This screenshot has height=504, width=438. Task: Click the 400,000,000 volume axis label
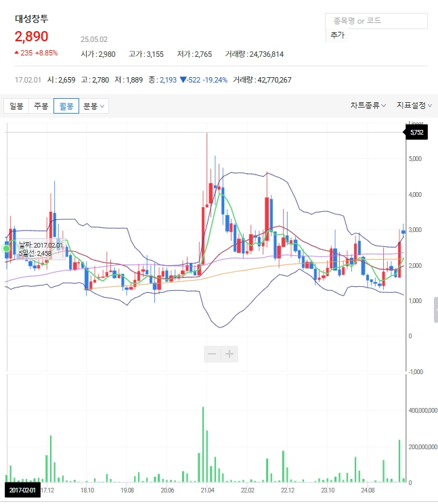422,411
